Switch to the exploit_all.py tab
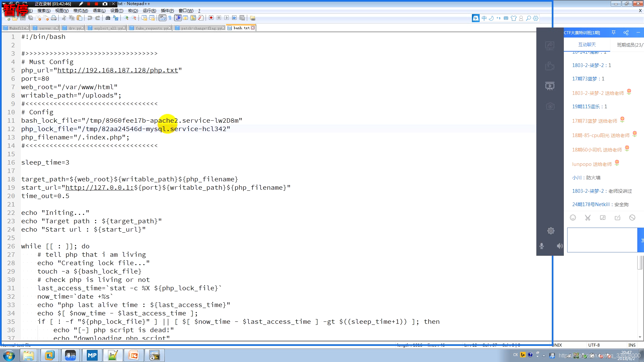The width and height of the screenshot is (644, 362). (x=106, y=28)
